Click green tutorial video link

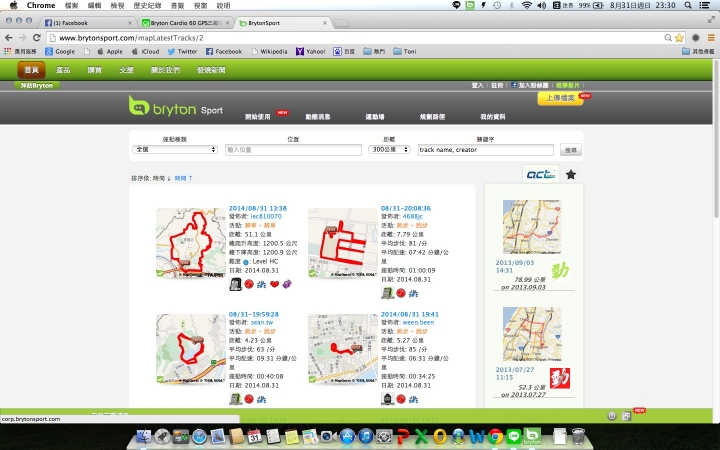click(x=568, y=85)
